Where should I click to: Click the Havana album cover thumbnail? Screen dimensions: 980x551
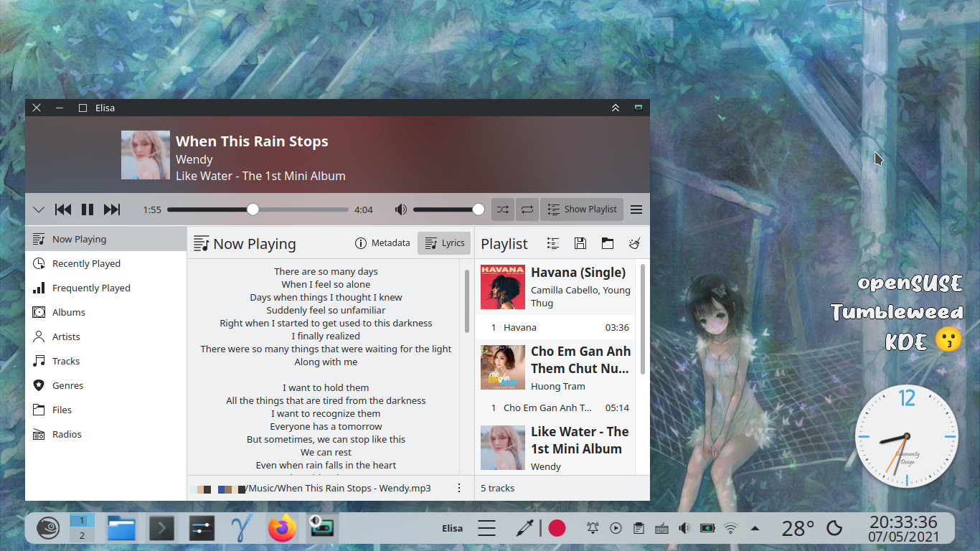[x=503, y=287]
